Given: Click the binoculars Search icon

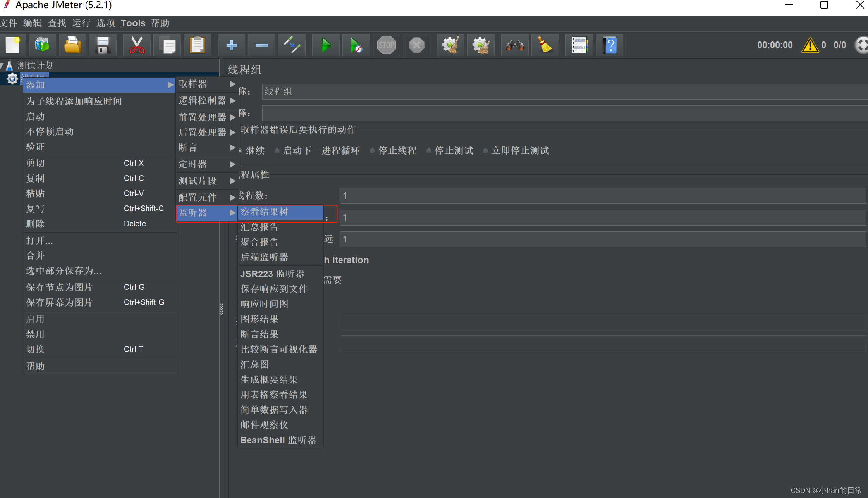Looking at the screenshot, I should [x=515, y=45].
